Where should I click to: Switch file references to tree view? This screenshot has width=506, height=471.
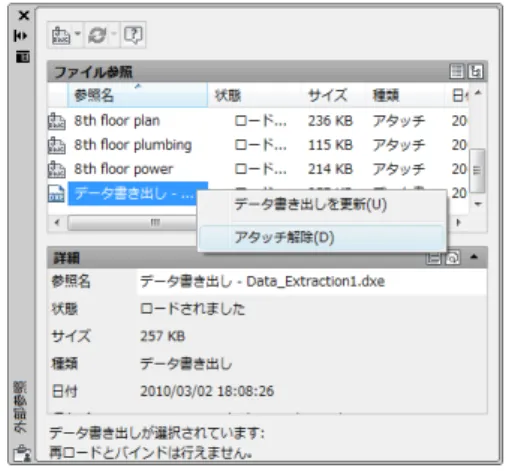[x=475, y=71]
